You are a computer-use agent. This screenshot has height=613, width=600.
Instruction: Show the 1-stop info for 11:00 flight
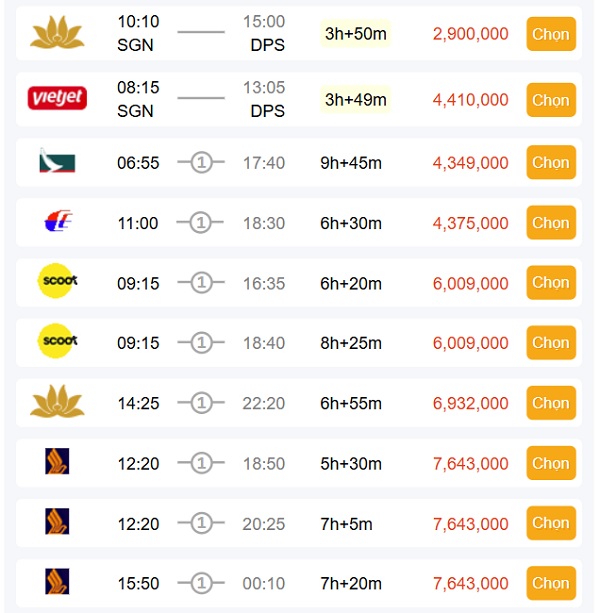pyautogui.click(x=201, y=223)
